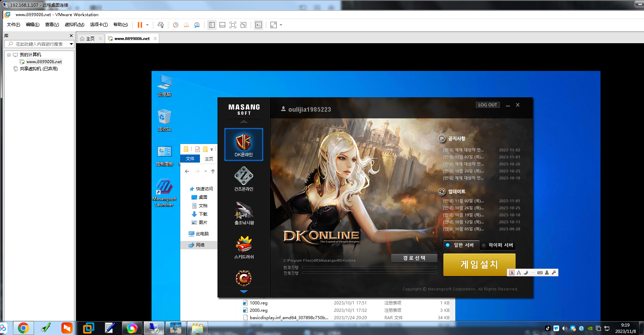Open the Explorer recent locations dropdown
This screenshot has width=644, height=335.
coord(206,171)
